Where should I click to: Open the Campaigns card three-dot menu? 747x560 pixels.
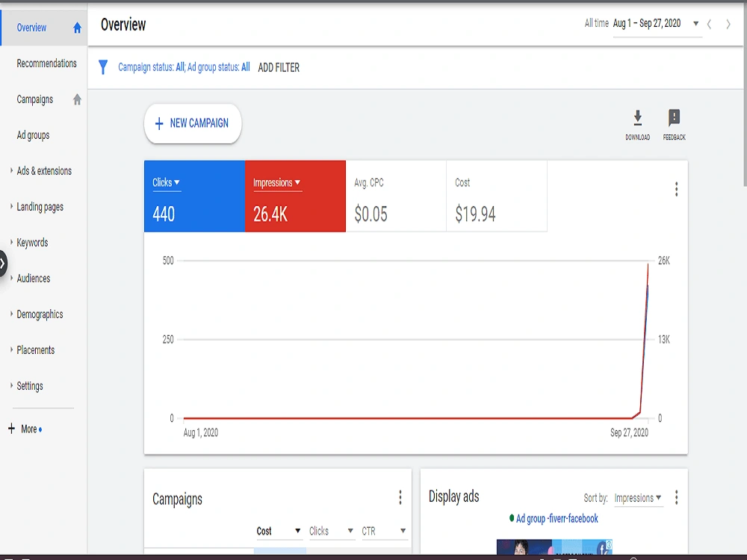coord(400,497)
